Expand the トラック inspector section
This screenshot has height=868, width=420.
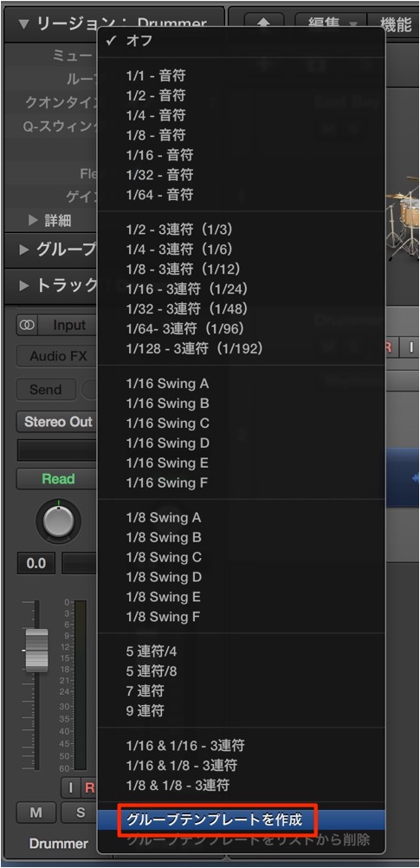click(23, 286)
